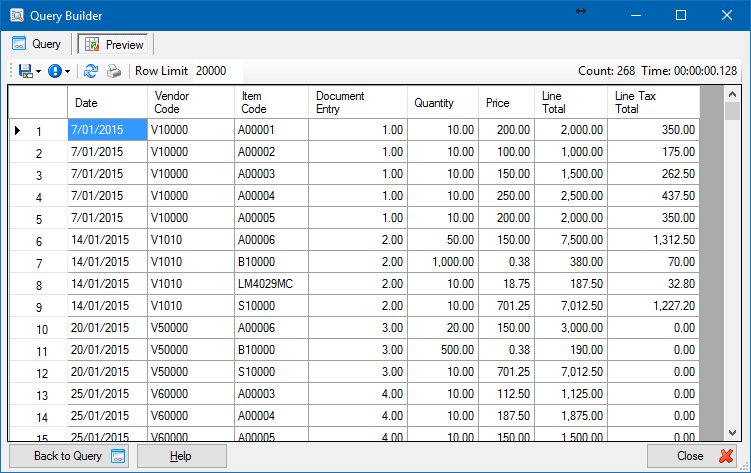Open the save icon dropdown arrow
This screenshot has height=473, width=751.
pos(38,71)
